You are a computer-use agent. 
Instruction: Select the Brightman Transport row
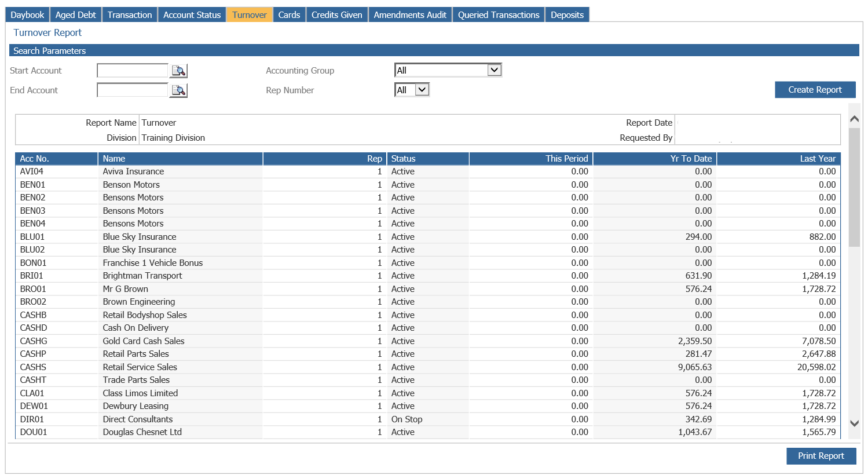tap(428, 276)
